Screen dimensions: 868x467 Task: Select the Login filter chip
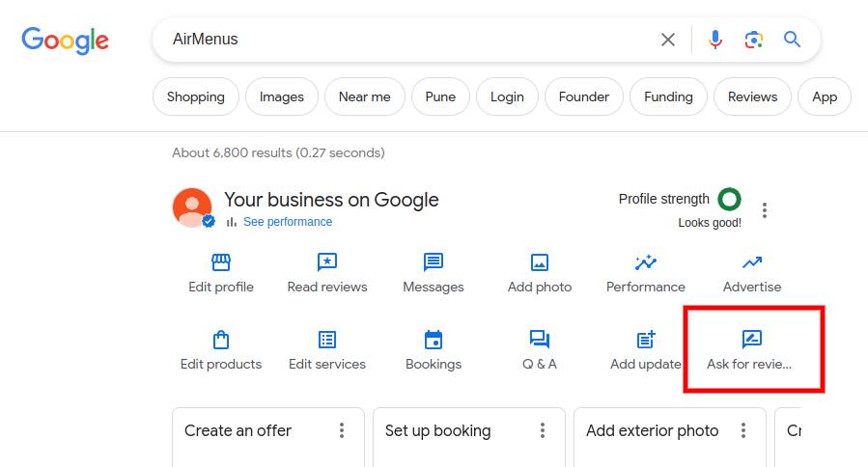click(507, 96)
